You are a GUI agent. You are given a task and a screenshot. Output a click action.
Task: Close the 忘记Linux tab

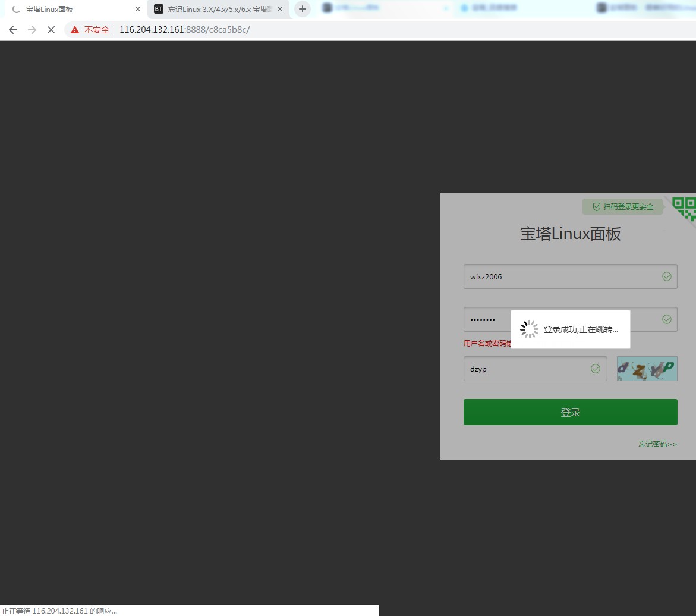point(279,9)
